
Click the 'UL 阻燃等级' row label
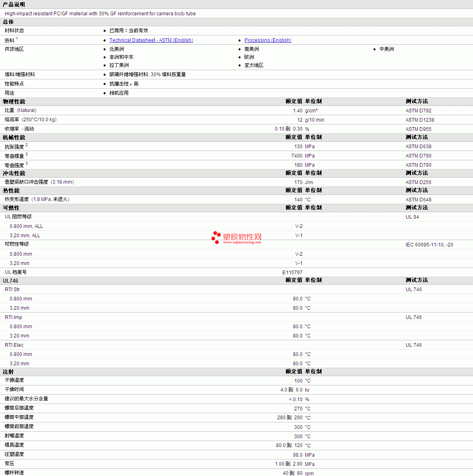[18, 217]
